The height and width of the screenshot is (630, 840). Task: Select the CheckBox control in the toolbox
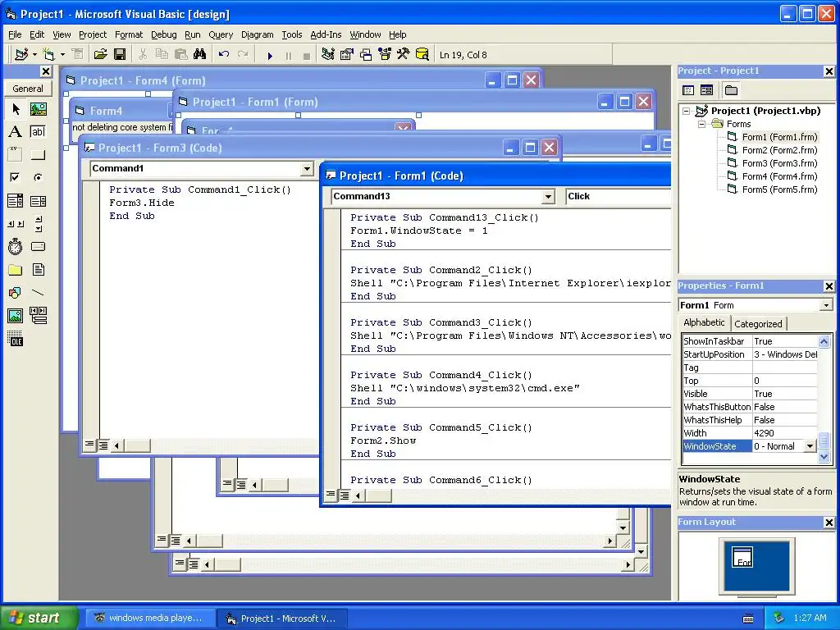click(x=16, y=177)
